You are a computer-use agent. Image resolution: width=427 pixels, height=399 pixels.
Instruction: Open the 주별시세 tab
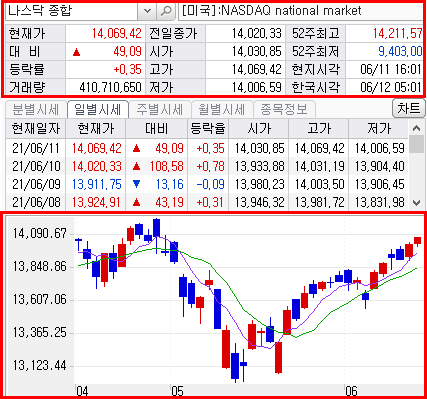click(x=160, y=109)
